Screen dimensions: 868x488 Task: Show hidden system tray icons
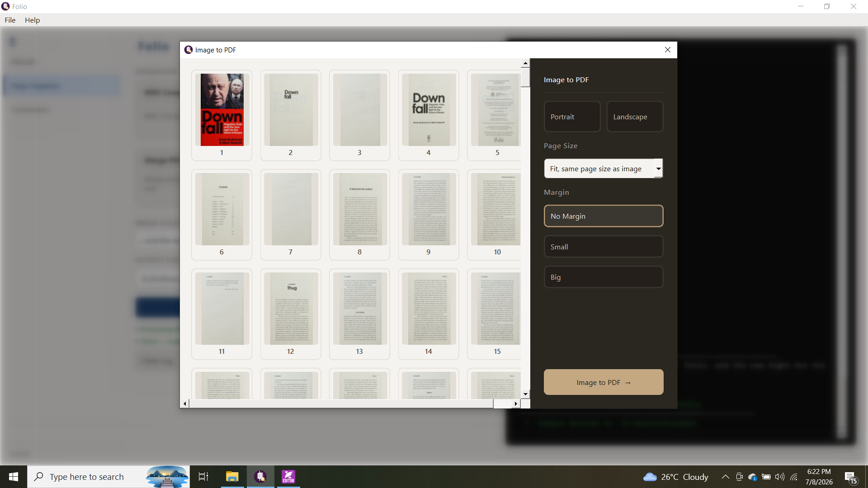click(x=725, y=477)
